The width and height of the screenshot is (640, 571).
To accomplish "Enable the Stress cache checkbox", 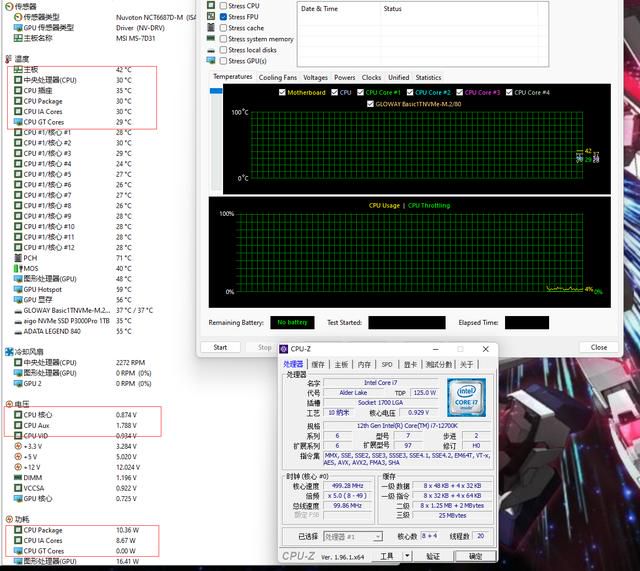I will 223,28.
